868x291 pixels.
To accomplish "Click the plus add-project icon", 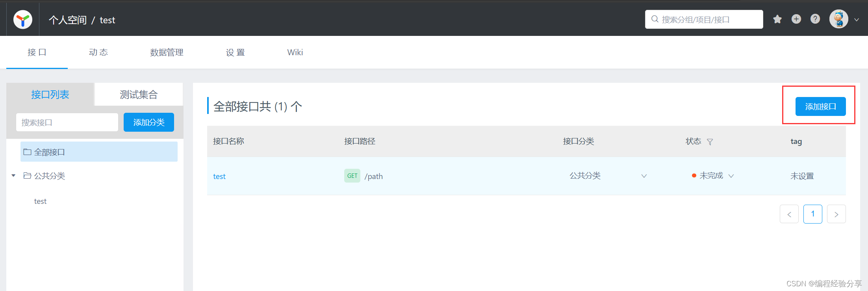I will tap(796, 19).
